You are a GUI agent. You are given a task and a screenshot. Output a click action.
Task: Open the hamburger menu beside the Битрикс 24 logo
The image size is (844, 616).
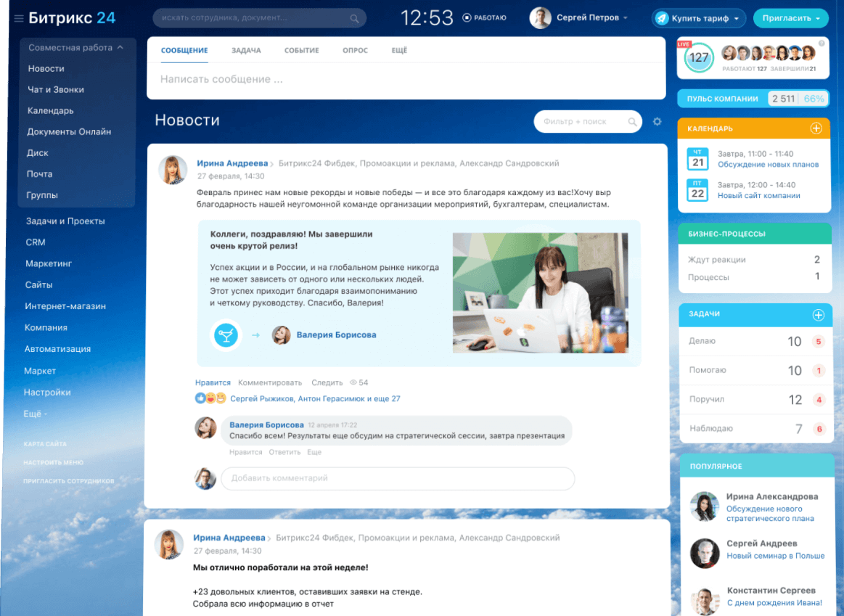(x=19, y=18)
